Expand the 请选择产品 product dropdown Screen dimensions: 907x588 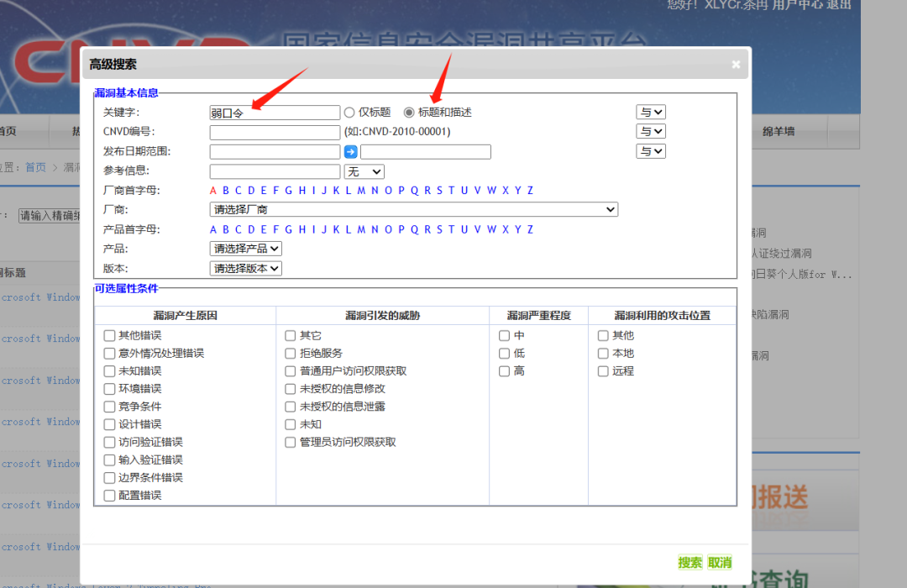[x=246, y=249]
